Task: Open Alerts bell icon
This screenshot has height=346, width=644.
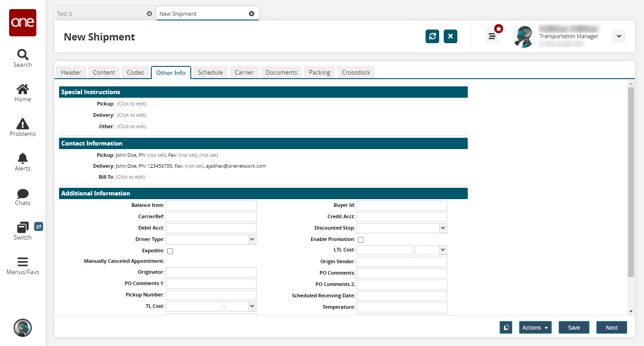Action: click(22, 158)
